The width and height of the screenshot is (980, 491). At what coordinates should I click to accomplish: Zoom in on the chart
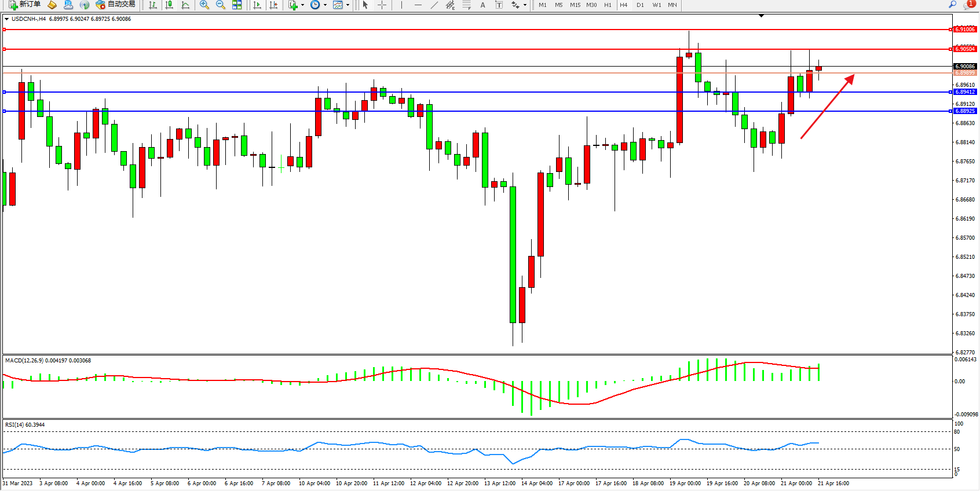[x=204, y=5]
